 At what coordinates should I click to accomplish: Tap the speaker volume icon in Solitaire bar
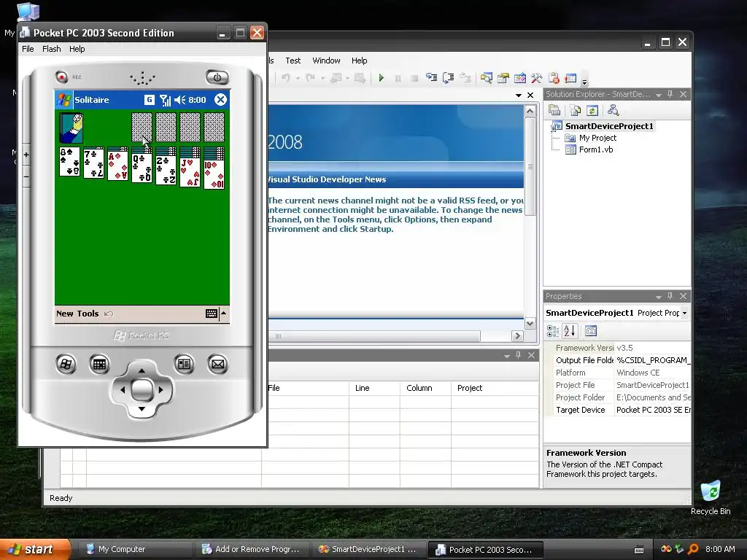[x=179, y=100]
